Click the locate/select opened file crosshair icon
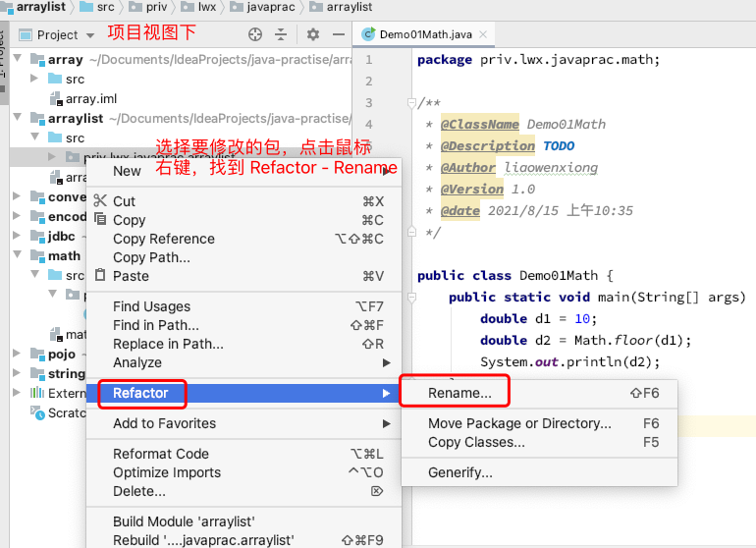 click(255, 34)
